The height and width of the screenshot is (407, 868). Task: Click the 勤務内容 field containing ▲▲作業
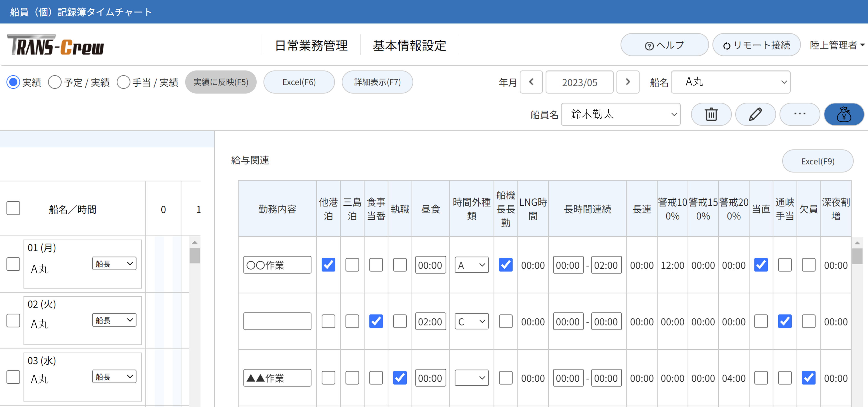(x=277, y=378)
